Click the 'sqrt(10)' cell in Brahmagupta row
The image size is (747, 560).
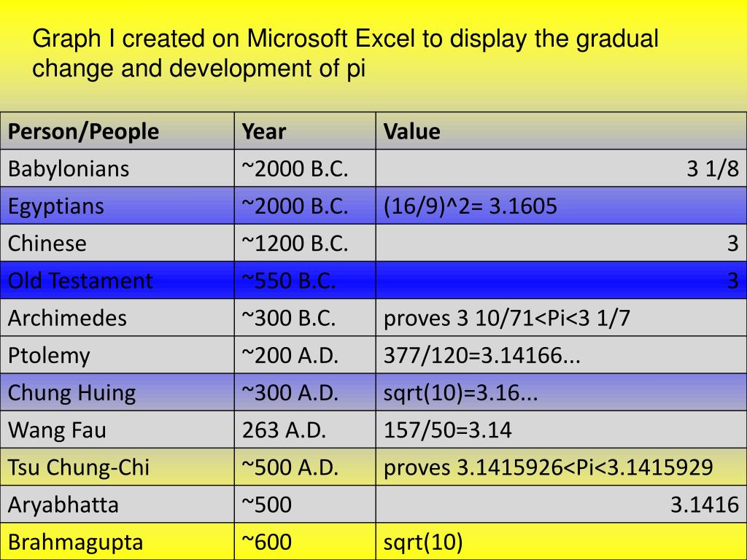coord(561,542)
